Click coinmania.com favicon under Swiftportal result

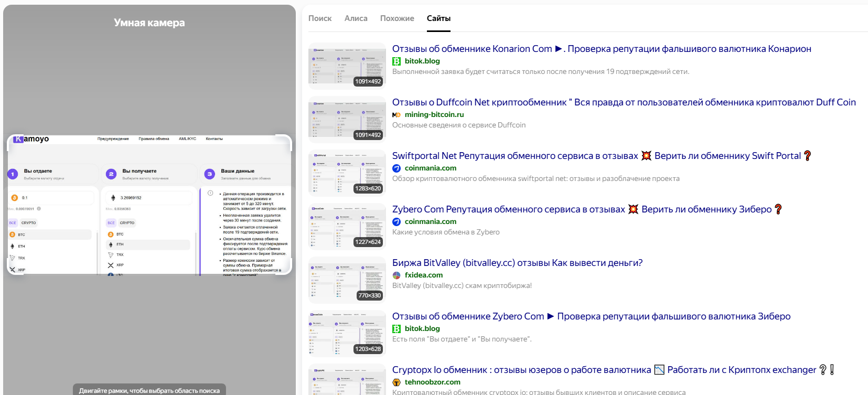tap(397, 168)
